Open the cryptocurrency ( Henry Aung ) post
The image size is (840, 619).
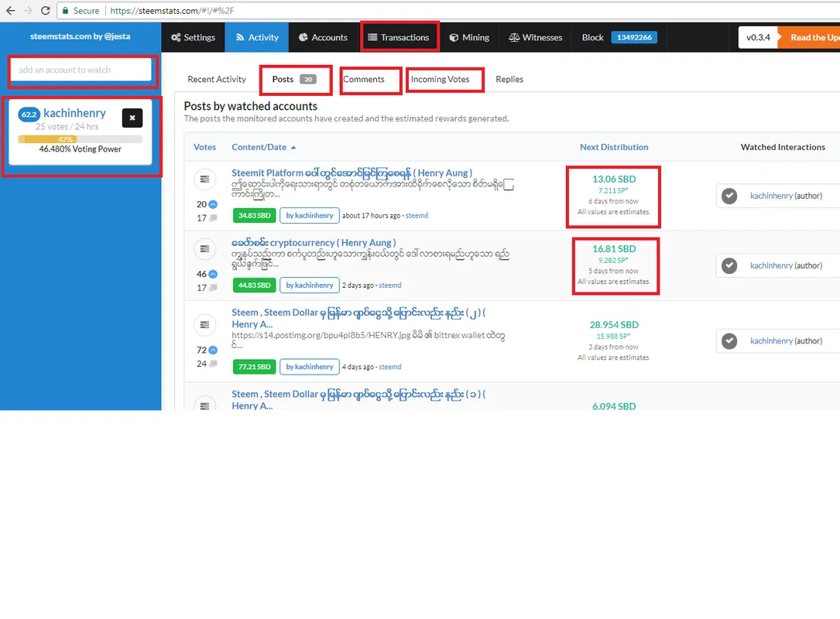point(314,242)
